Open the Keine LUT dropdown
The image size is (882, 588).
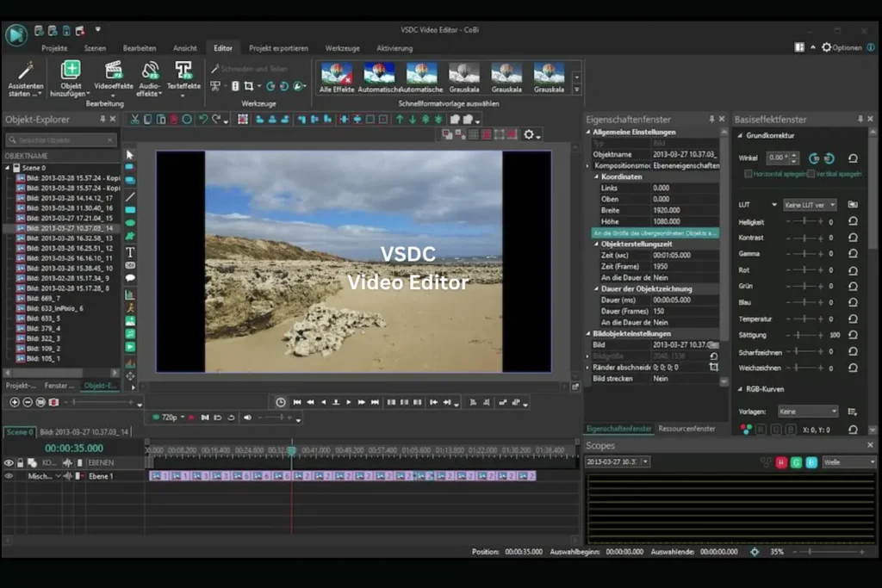(x=810, y=205)
